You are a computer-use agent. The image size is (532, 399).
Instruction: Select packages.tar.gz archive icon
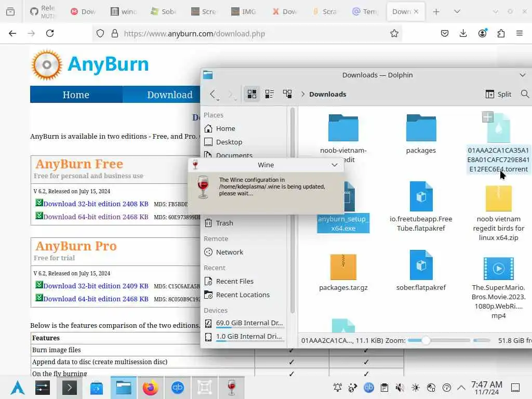tap(343, 267)
